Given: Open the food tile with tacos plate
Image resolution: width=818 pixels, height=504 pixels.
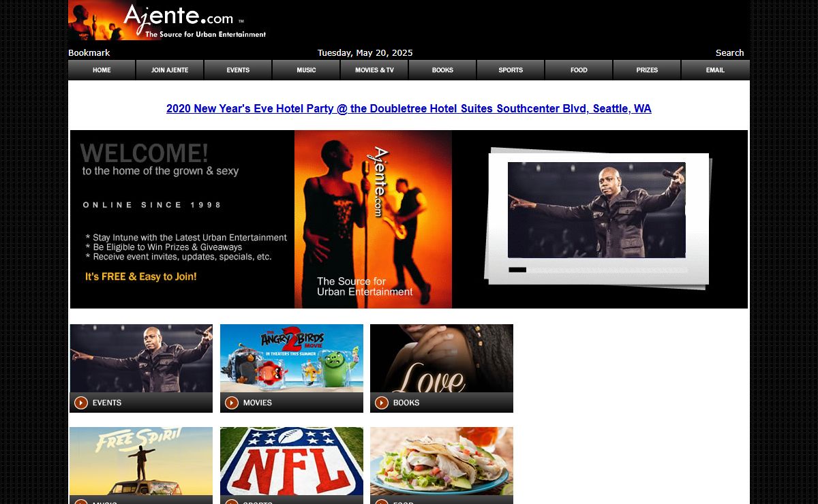Looking at the screenshot, I should coord(442,461).
